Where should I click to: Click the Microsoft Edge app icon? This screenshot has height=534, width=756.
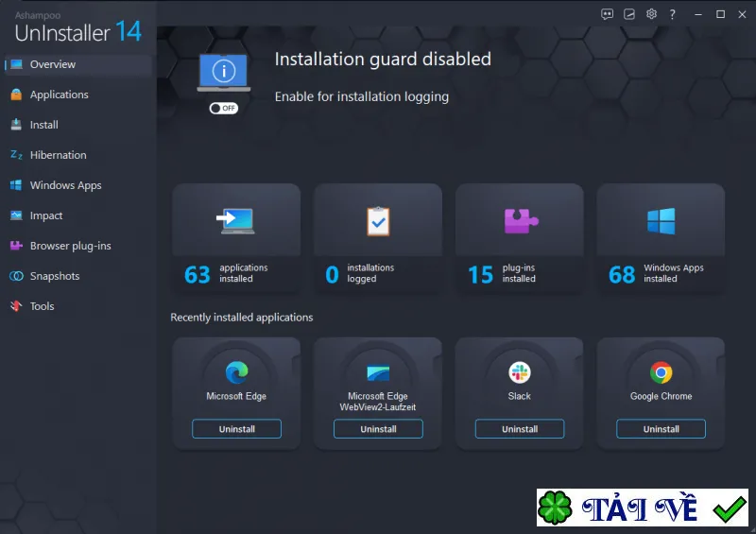click(x=237, y=372)
